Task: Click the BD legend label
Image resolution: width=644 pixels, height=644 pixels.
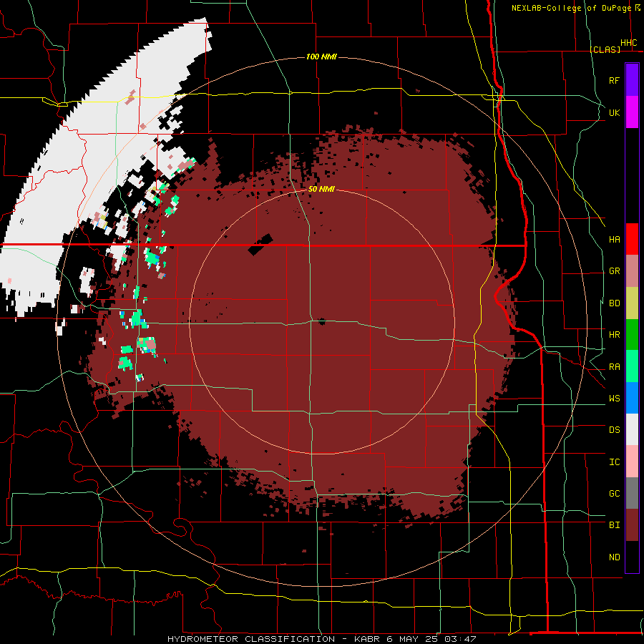Action: (x=614, y=303)
